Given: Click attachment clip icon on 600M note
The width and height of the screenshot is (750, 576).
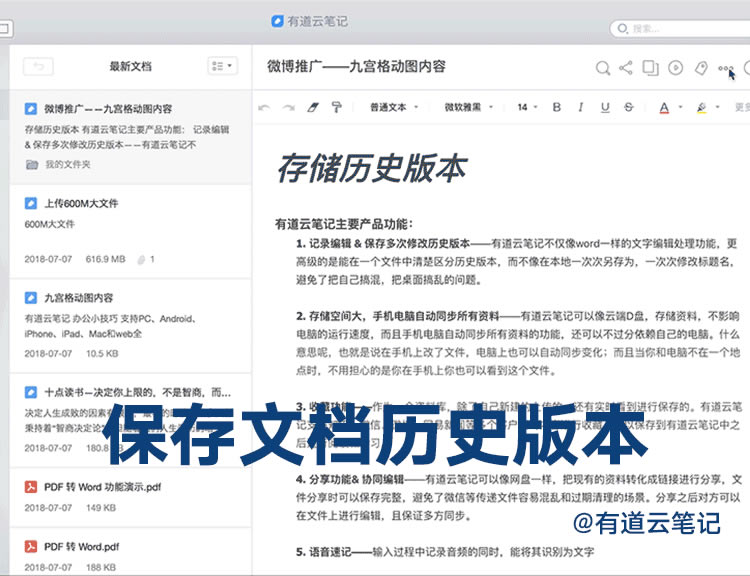Looking at the screenshot, I should click(141, 259).
